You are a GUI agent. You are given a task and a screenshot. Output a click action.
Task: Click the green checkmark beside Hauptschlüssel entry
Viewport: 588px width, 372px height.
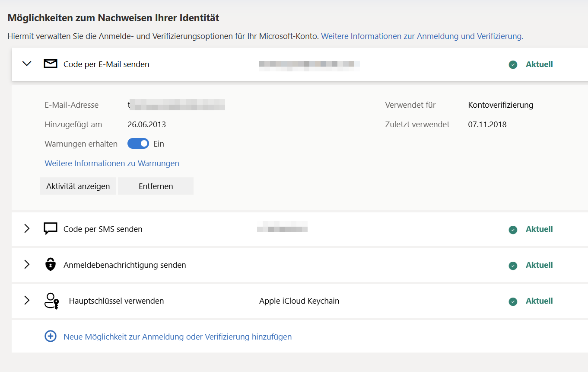(x=513, y=301)
